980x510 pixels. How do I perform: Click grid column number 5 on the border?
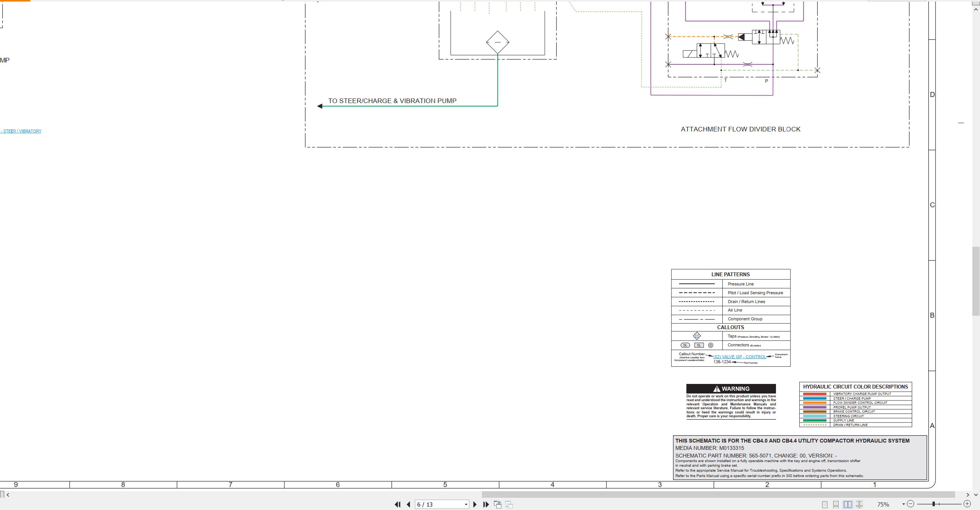[445, 485]
